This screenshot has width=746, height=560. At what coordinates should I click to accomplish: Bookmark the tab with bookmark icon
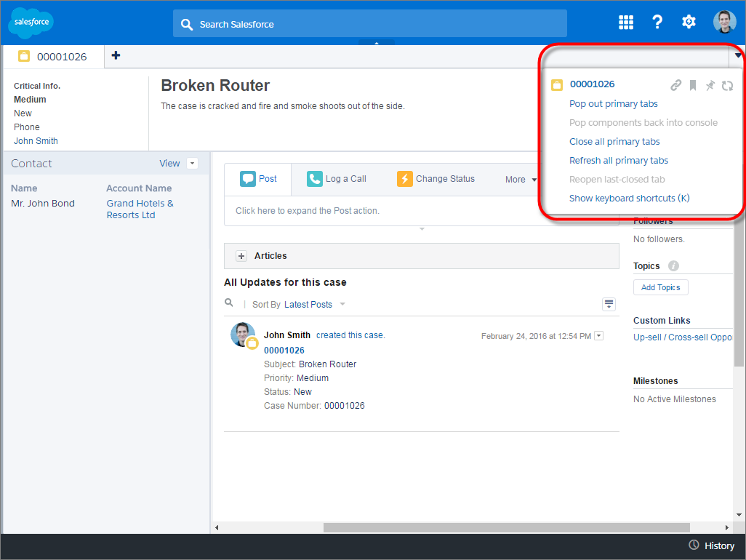click(693, 85)
